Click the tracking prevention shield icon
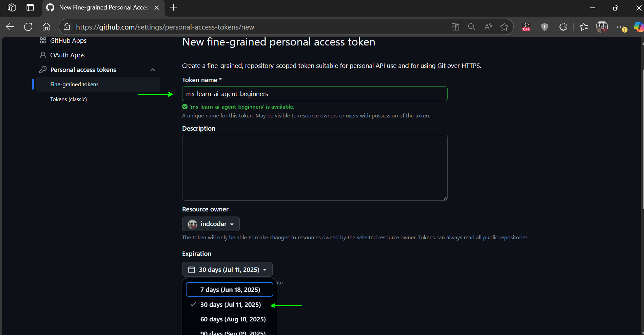Image resolution: width=644 pixels, height=335 pixels. (544, 27)
